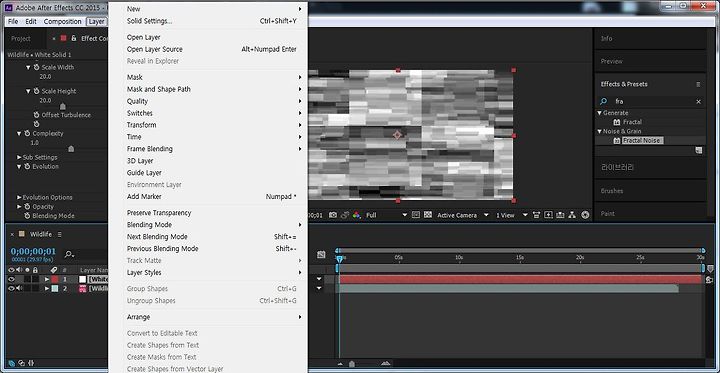The height and width of the screenshot is (373, 720).
Task: Open the comp flowchart icon in viewer
Action: click(x=572, y=215)
